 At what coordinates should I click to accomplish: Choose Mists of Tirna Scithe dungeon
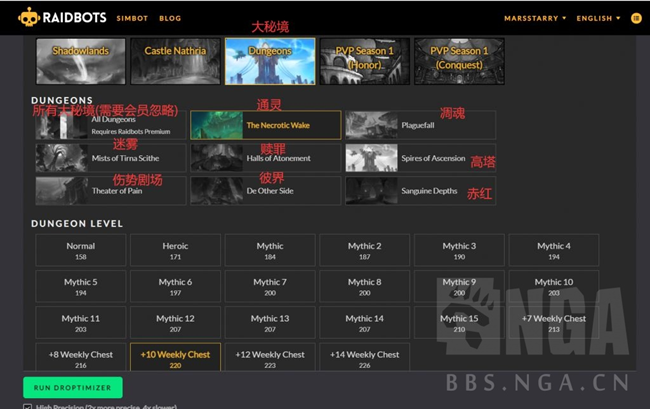tap(111, 158)
